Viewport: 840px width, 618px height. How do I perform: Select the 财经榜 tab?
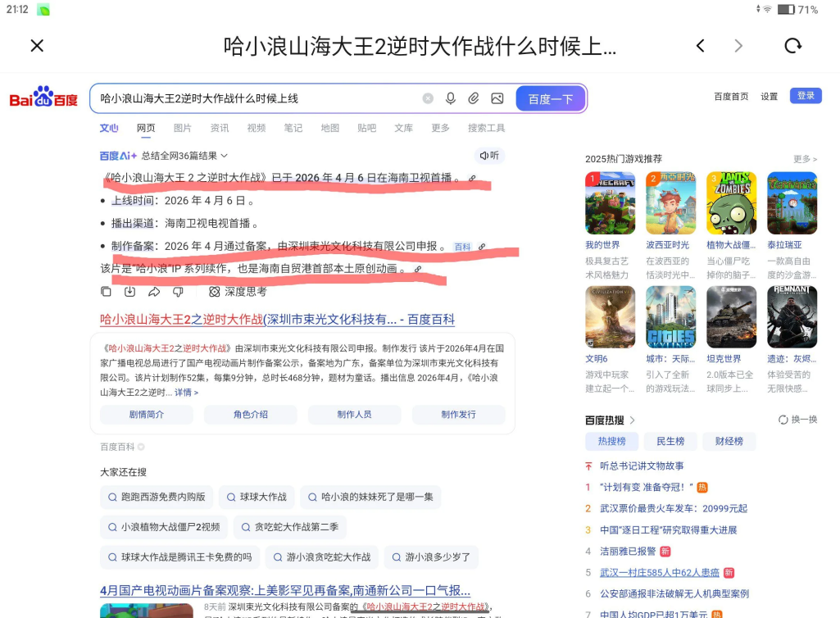pos(729,441)
